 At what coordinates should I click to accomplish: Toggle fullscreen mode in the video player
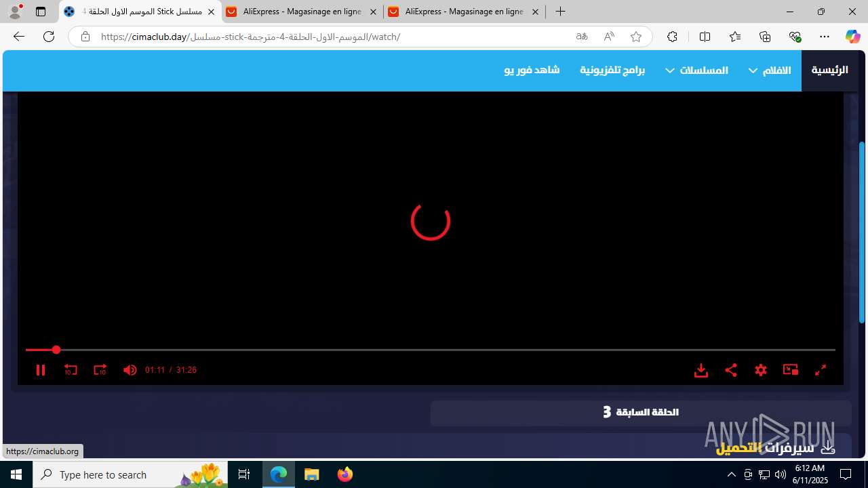(x=821, y=370)
